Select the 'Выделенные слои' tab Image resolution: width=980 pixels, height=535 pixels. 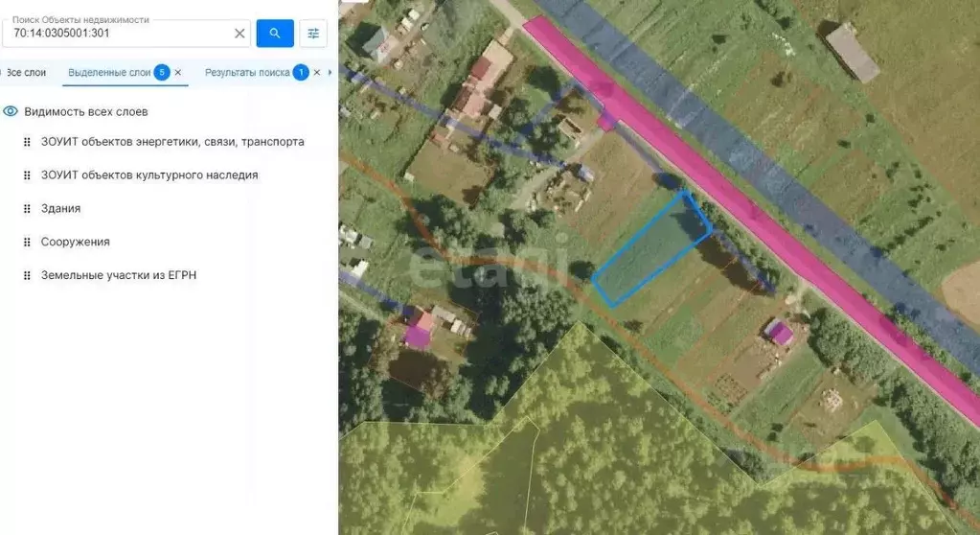point(109,73)
